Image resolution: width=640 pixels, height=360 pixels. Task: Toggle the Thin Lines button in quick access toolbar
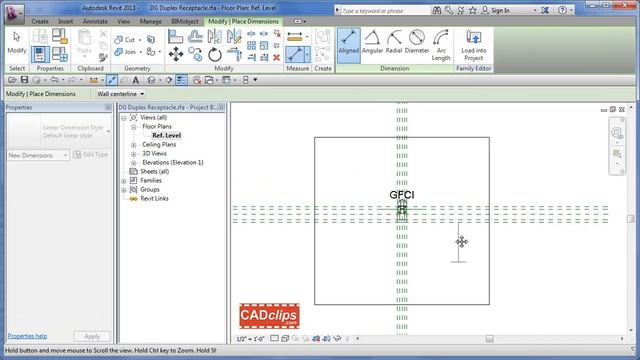181,80
